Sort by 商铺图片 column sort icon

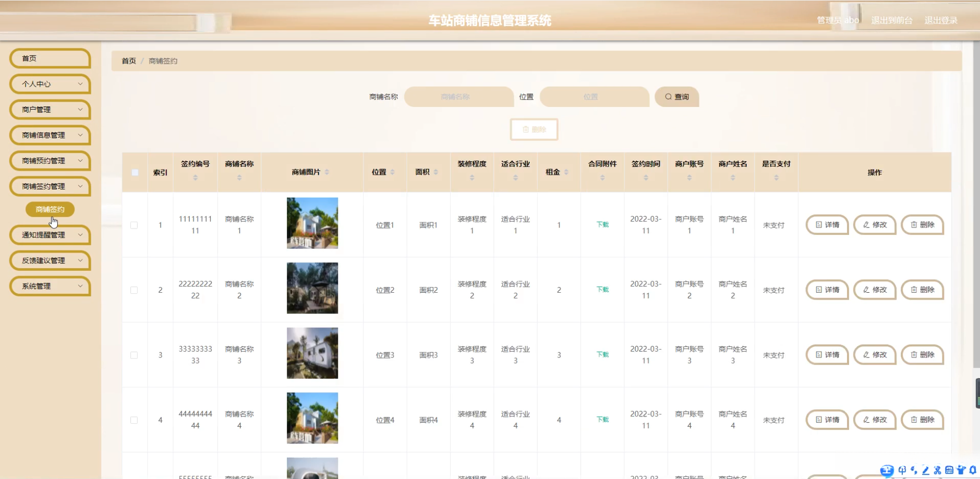point(327,172)
